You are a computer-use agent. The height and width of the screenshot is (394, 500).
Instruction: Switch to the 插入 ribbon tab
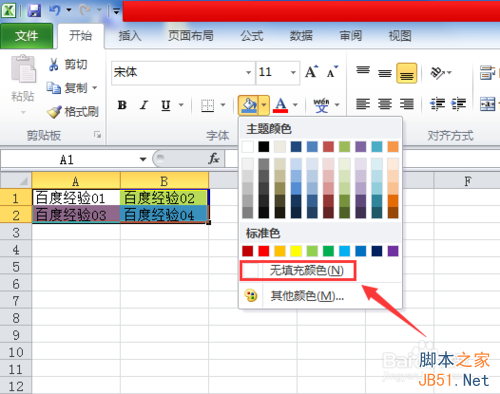click(130, 36)
